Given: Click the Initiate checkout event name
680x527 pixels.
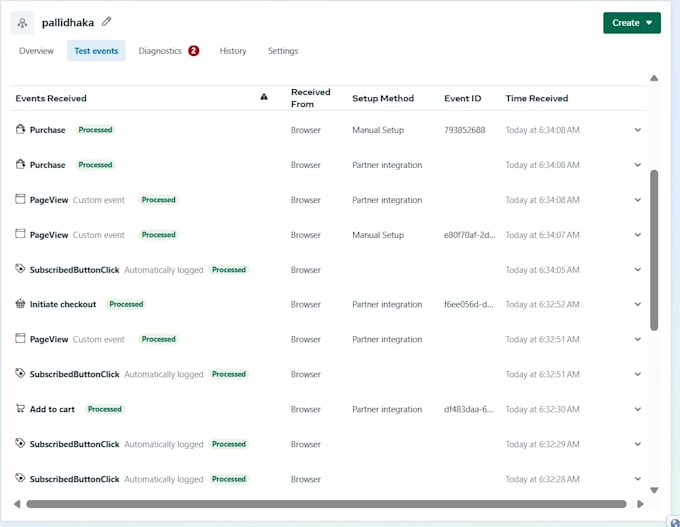Looking at the screenshot, I should [63, 304].
